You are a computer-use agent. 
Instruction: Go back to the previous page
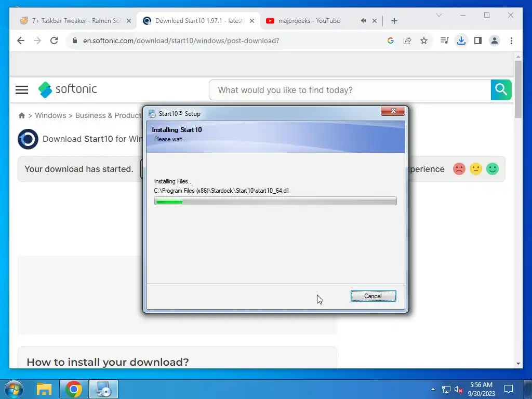[x=21, y=41]
